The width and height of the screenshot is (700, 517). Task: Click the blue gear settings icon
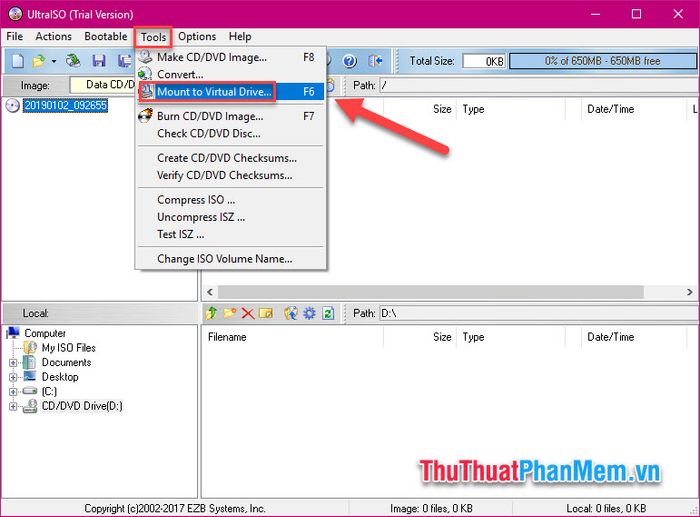309,313
